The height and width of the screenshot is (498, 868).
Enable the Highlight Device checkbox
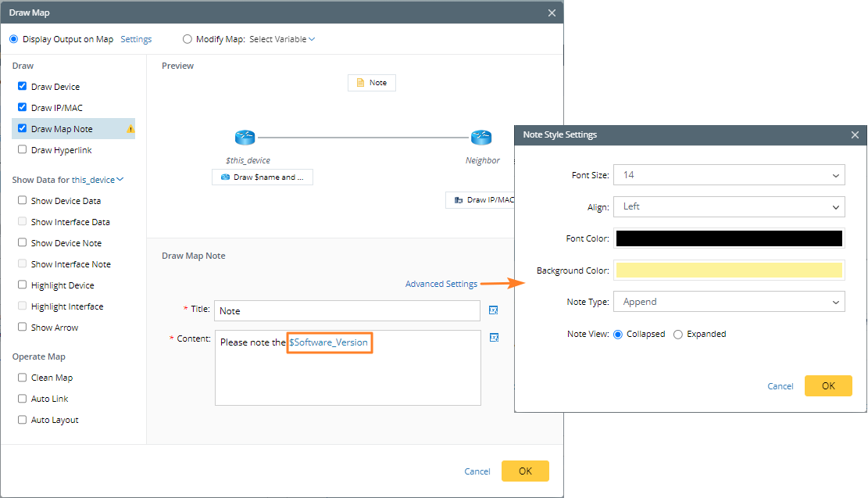tap(22, 284)
